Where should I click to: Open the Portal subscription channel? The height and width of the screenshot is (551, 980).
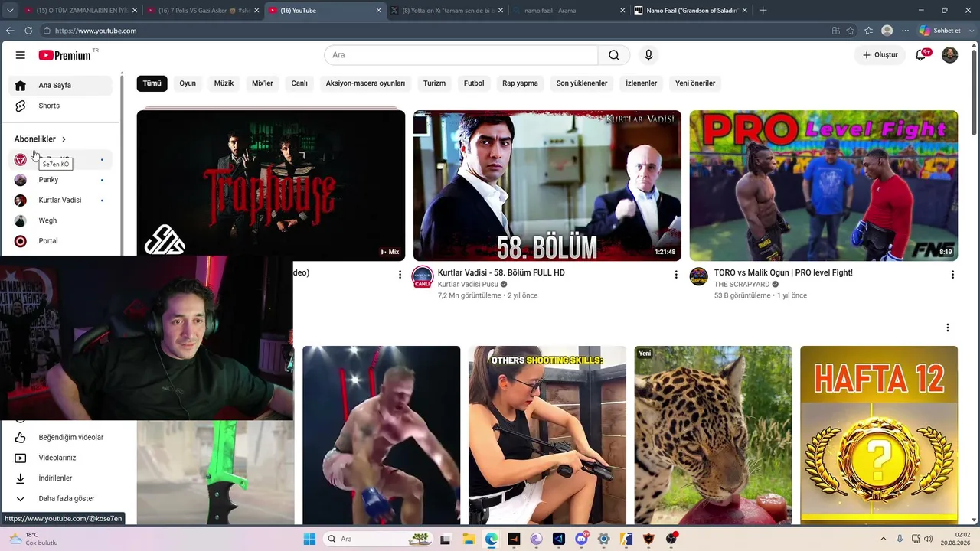click(x=61, y=241)
